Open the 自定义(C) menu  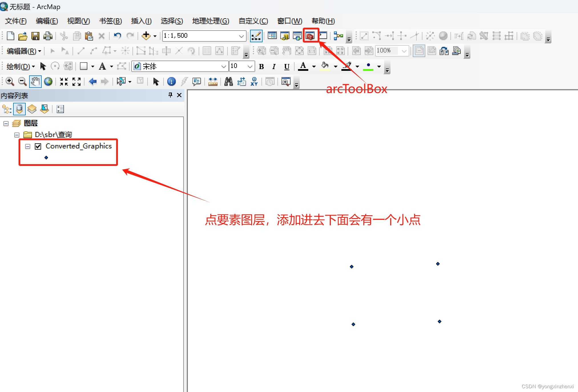[x=253, y=21]
